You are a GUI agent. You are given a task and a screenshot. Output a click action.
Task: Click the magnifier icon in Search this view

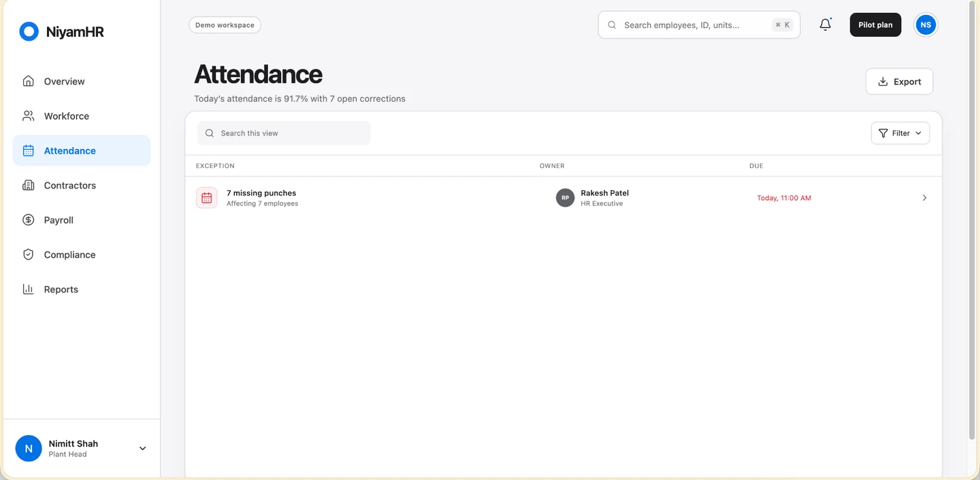(x=210, y=133)
